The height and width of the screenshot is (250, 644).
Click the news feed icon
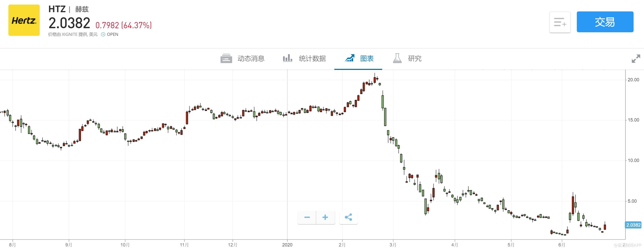(226, 58)
